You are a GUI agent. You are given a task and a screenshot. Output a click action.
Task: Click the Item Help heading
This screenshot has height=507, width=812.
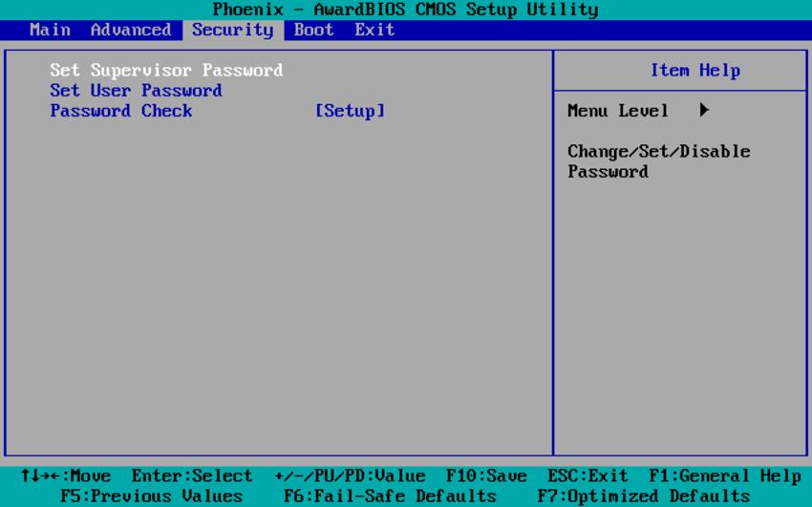[x=694, y=71]
